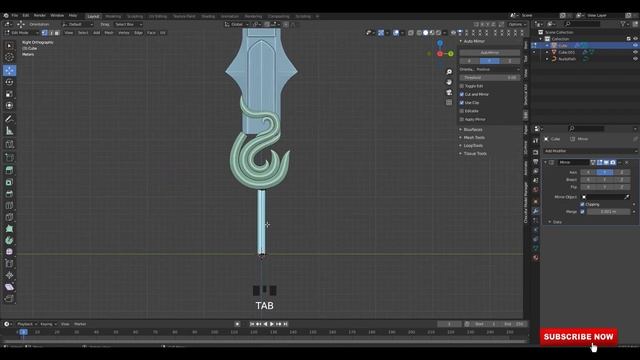Switch to the Modeling workspace tab
This screenshot has width=640, height=360.
(x=113, y=16)
